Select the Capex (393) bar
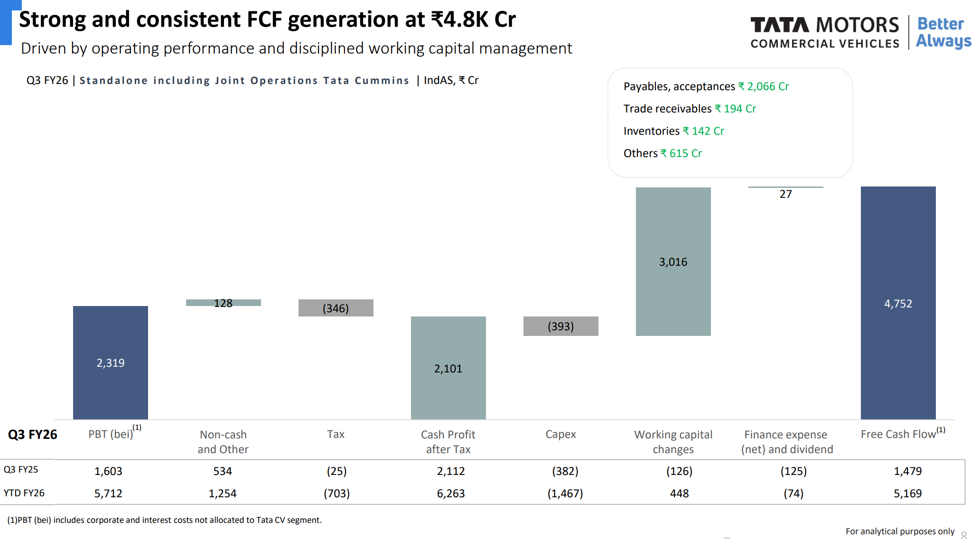980x539 pixels. click(560, 326)
